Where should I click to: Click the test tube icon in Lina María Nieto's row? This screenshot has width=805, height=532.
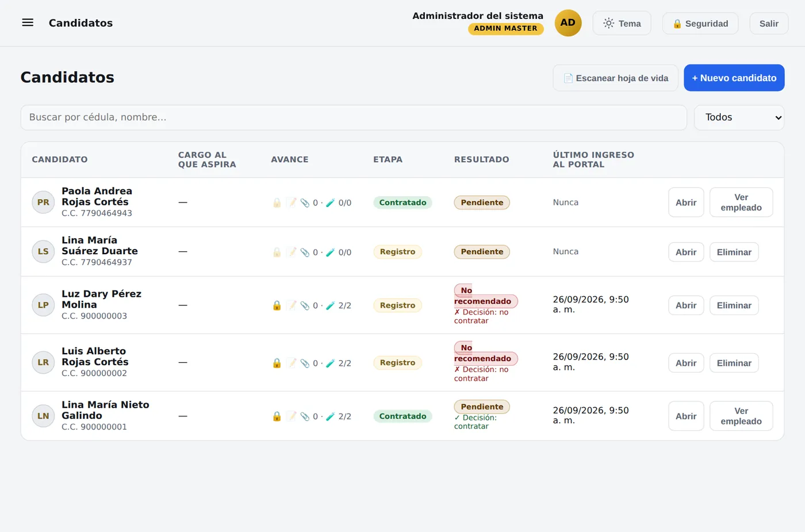coord(330,416)
